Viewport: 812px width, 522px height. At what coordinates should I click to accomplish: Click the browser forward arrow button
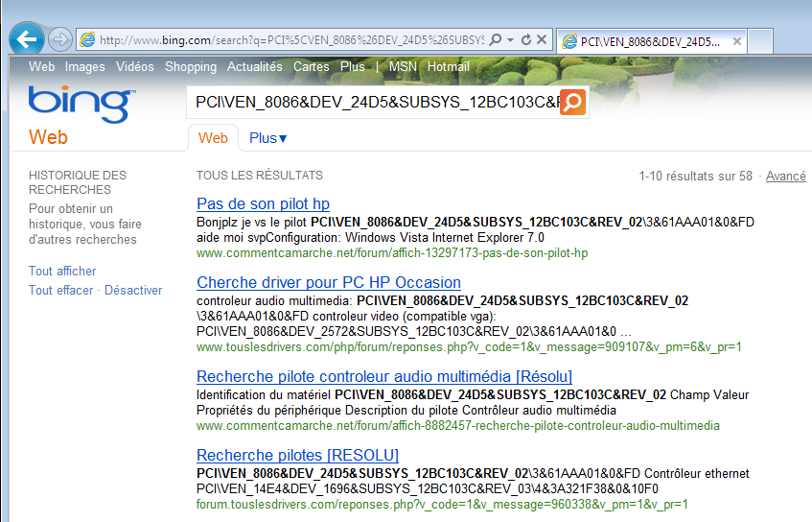pos(60,39)
